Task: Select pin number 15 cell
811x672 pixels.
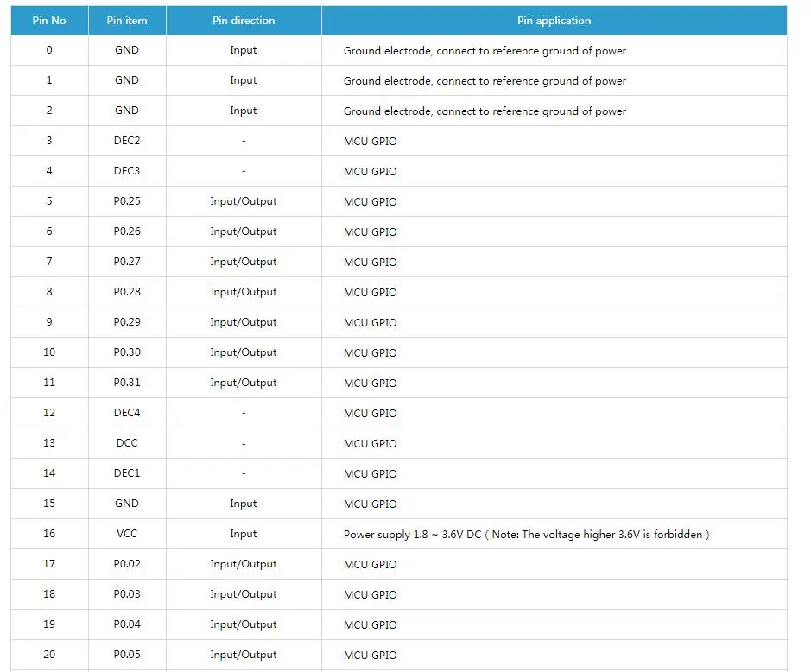Action: pyautogui.click(x=49, y=504)
